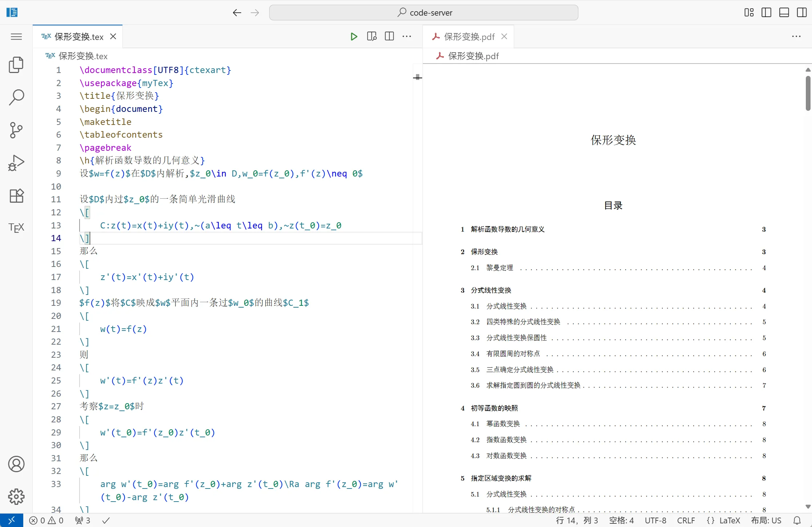
Task: Open the Manage gear settings menu
Action: tap(16, 496)
